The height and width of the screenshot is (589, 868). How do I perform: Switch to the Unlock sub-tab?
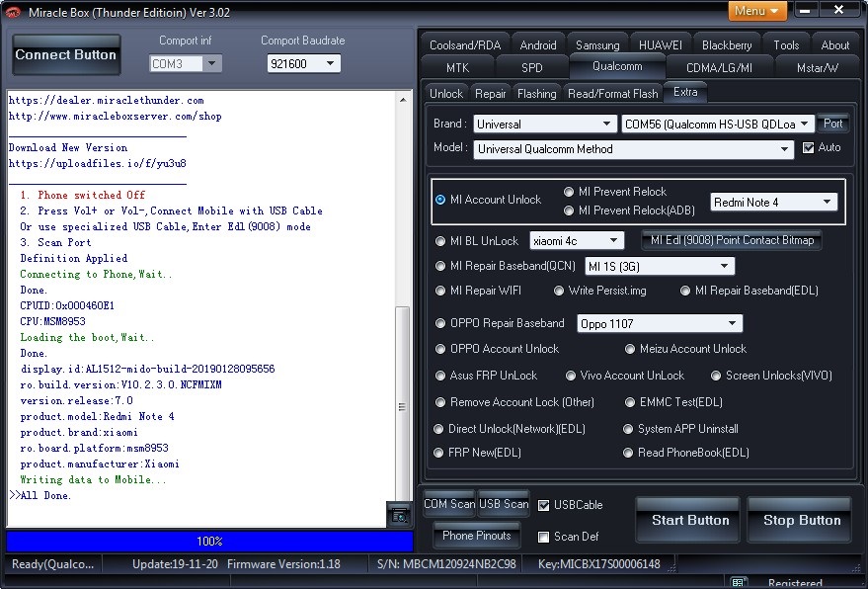click(446, 94)
